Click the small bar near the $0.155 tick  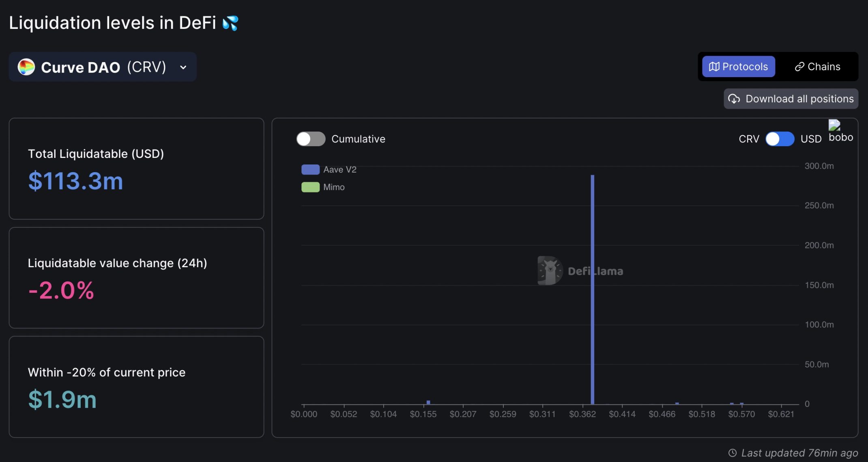point(428,402)
